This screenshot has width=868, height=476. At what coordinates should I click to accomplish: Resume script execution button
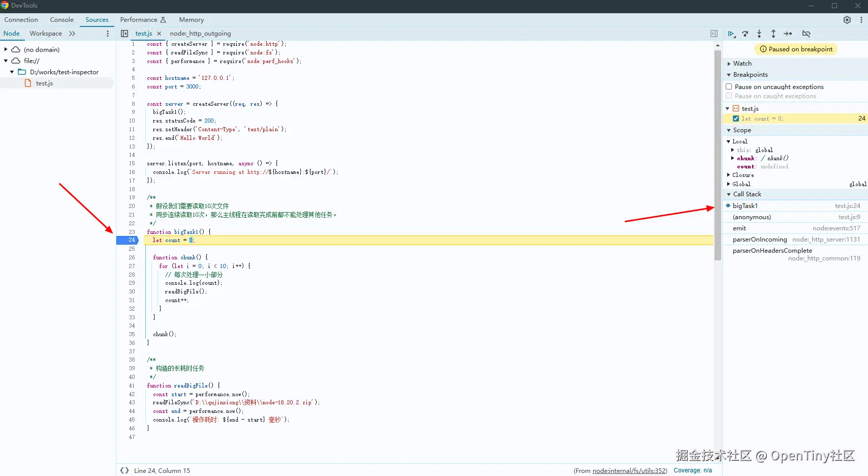tap(731, 34)
